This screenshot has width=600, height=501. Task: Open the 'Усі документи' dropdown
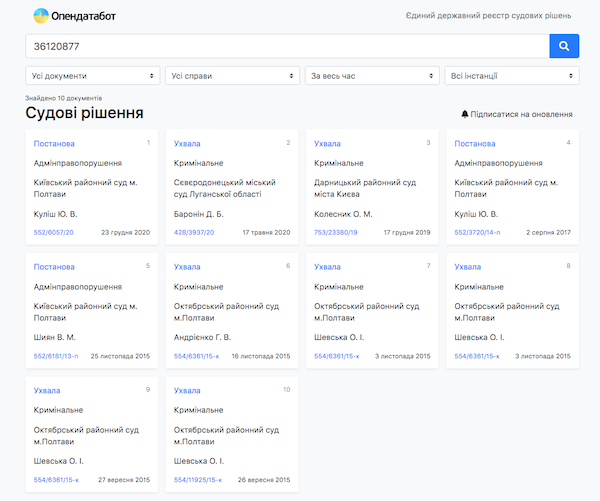(93, 75)
